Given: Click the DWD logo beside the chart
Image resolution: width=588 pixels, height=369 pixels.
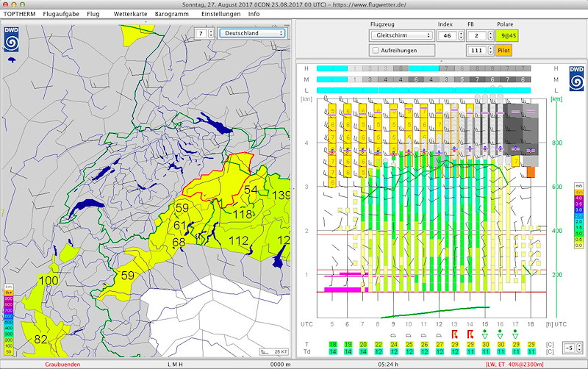Looking at the screenshot, I should (x=576, y=79).
